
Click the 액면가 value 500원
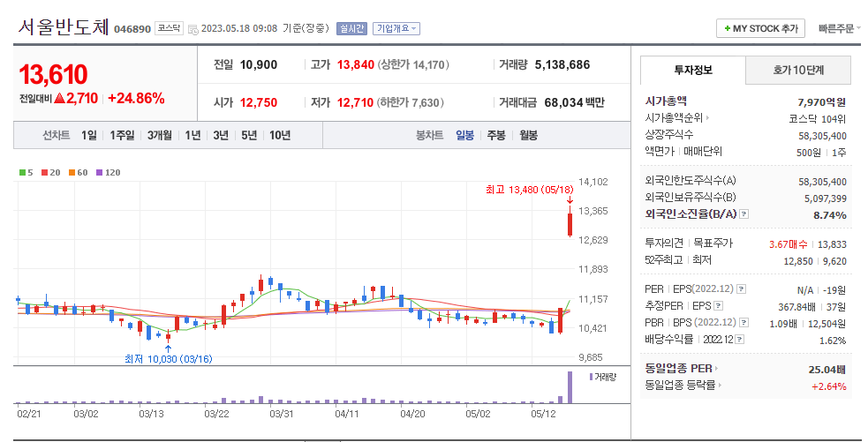click(808, 153)
